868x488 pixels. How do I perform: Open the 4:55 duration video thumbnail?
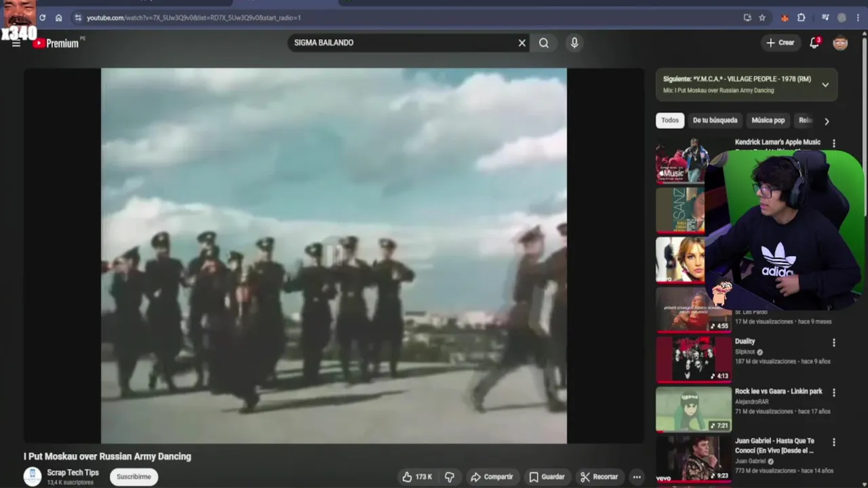pos(693,310)
